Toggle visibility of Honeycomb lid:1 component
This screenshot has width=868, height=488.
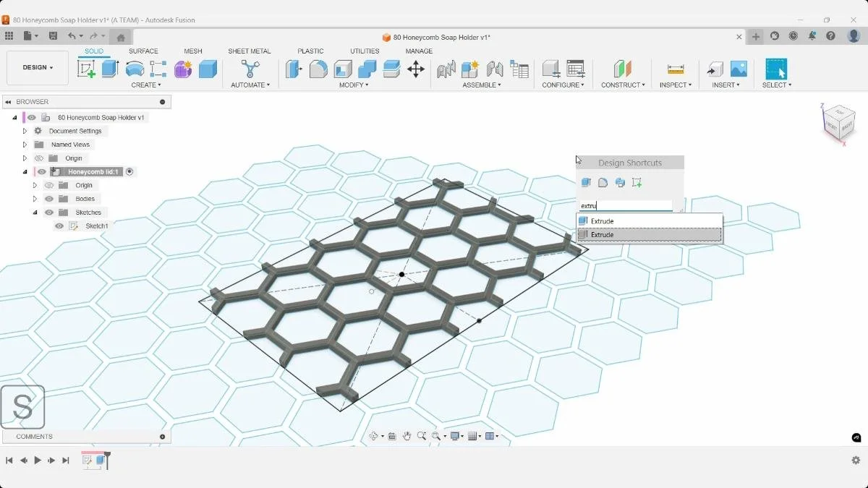[42, 172]
